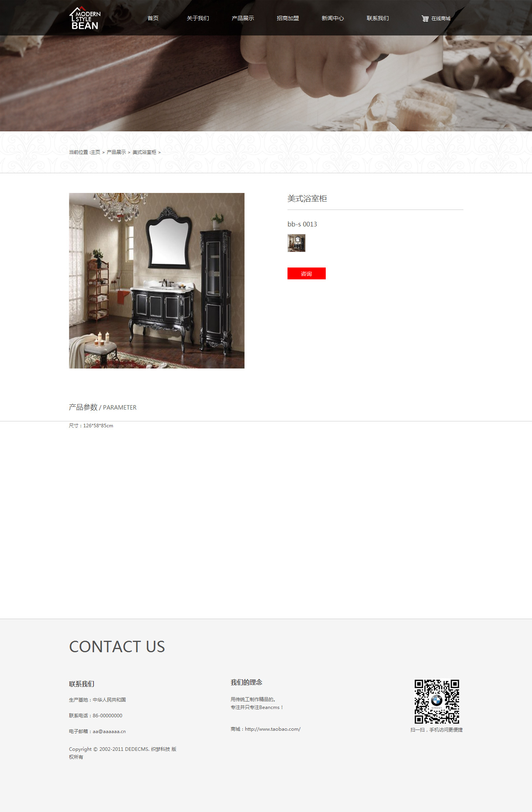Click 美式浴室柜 breadcrumb link
The height and width of the screenshot is (812, 532).
(144, 152)
